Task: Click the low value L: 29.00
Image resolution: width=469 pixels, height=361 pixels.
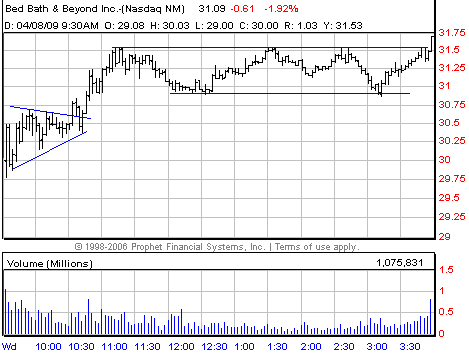Action: pyautogui.click(x=214, y=26)
